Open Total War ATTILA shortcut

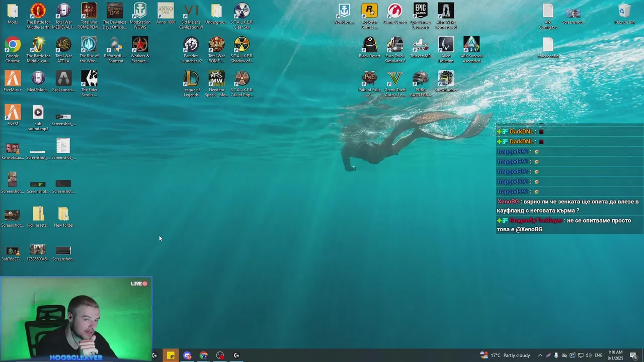click(x=63, y=50)
